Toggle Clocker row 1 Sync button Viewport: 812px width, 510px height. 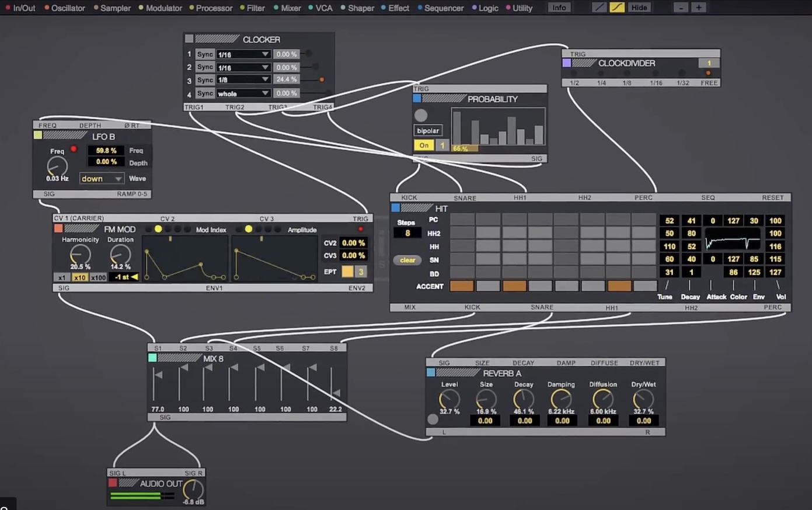(205, 54)
